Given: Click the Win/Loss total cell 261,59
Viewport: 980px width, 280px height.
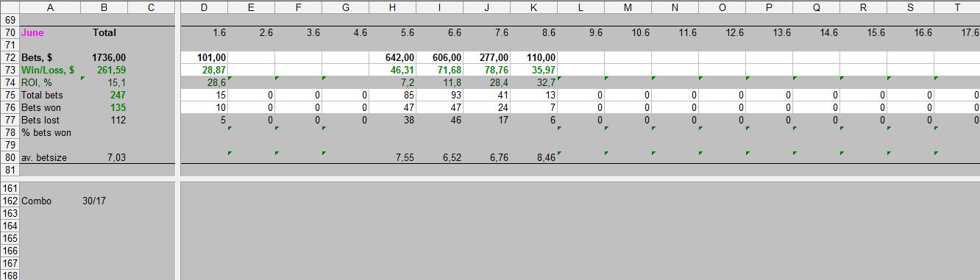Looking at the screenshot, I should (x=103, y=70).
